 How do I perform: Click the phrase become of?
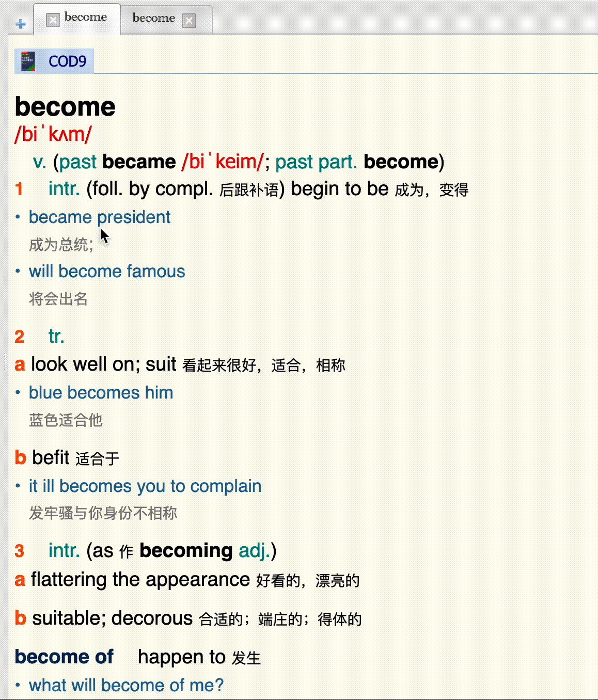coord(64,657)
